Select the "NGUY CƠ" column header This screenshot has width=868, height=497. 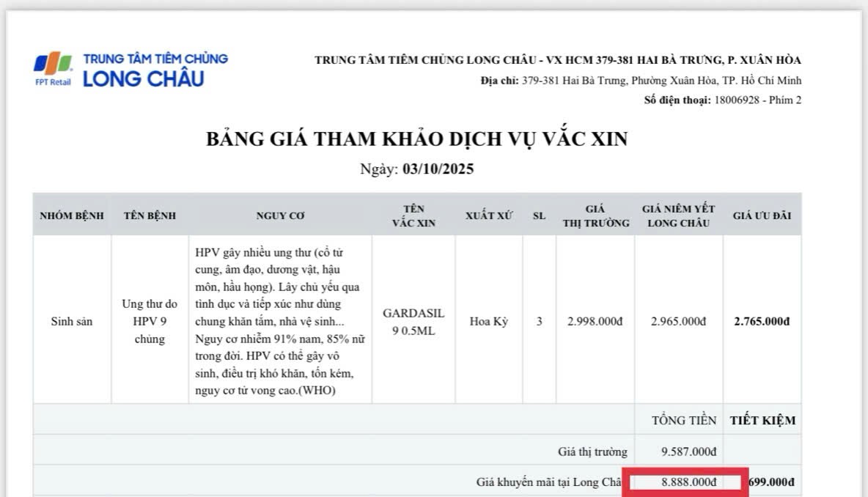click(280, 216)
